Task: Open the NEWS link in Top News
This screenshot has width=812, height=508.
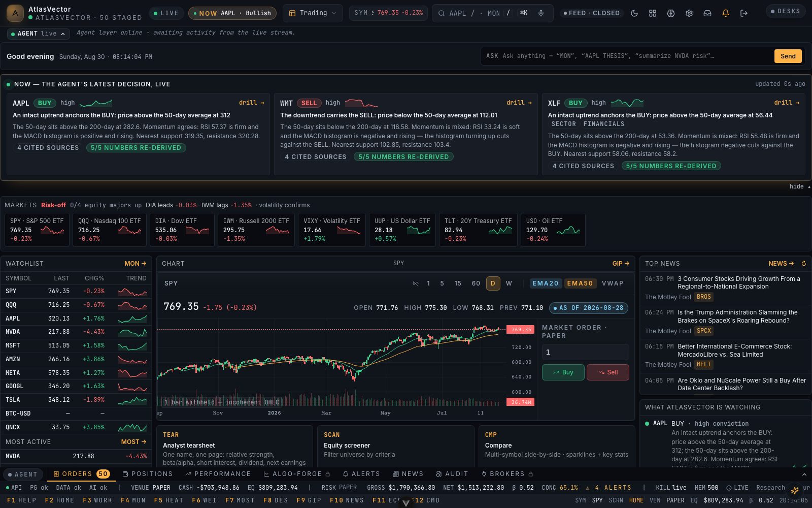Action: click(x=781, y=264)
